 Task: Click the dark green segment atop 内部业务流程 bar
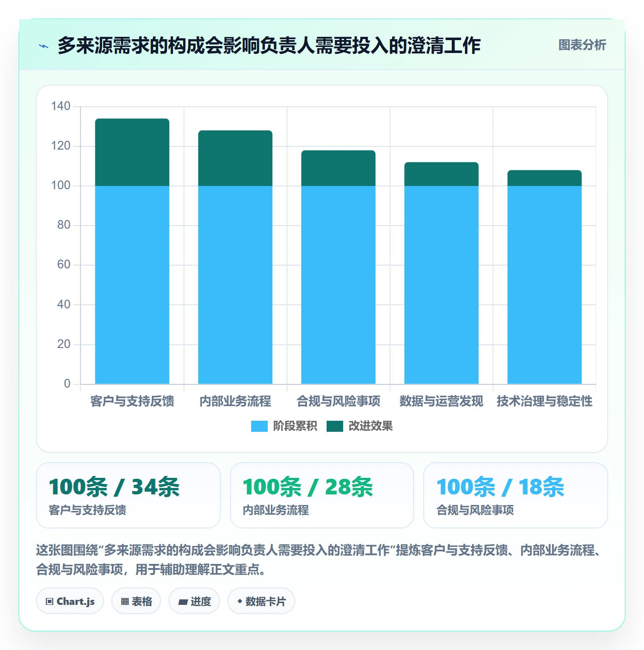[x=235, y=158]
